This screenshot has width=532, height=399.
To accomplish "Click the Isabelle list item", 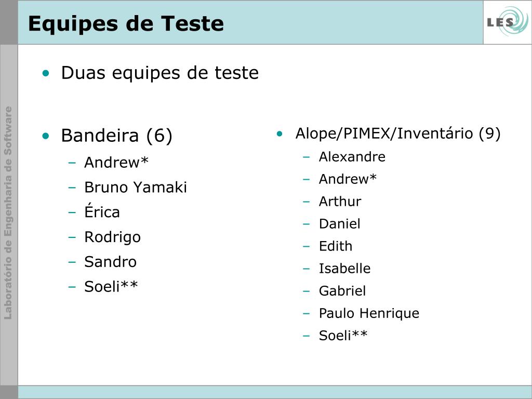I will coord(345,269).
